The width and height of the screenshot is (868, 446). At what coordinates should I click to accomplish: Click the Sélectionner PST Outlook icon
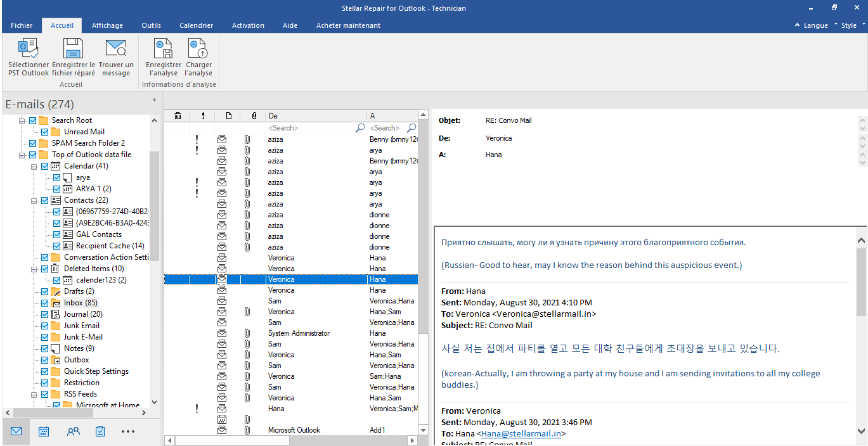[28, 49]
